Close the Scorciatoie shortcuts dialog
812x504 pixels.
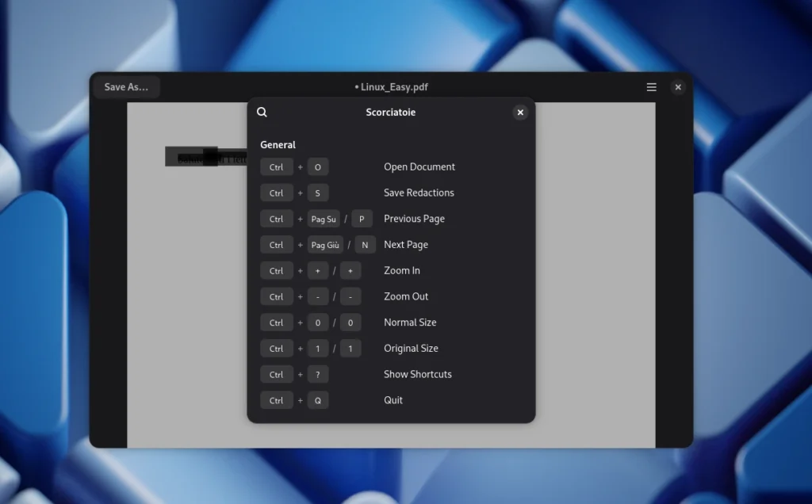point(520,113)
